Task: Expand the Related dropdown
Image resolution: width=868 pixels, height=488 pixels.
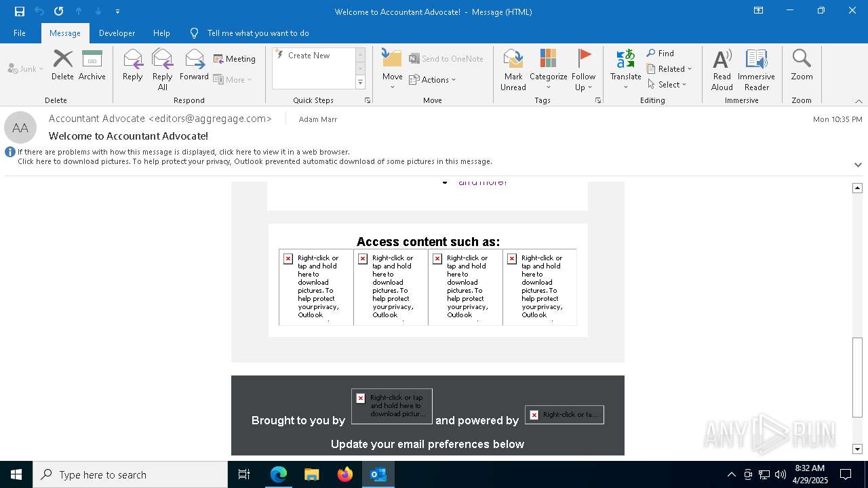Action: [x=669, y=68]
